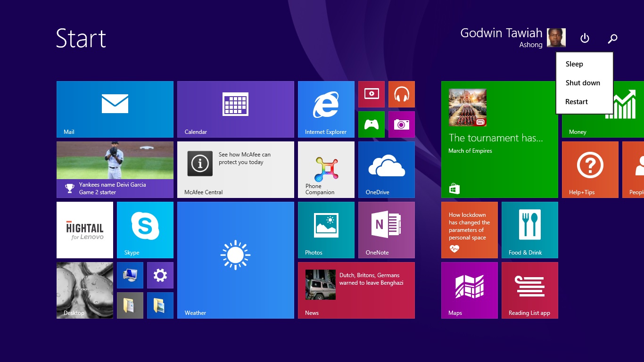Open the Maps tile
Screen dimensions: 644x362
[x=470, y=290]
